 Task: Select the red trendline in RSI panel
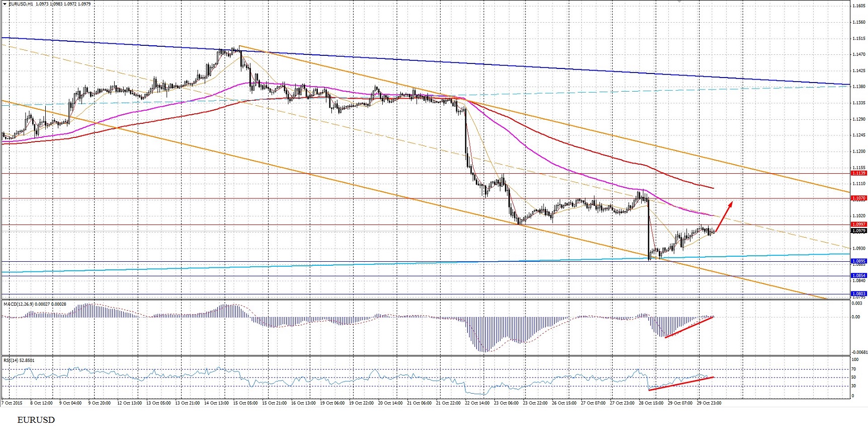681,384
